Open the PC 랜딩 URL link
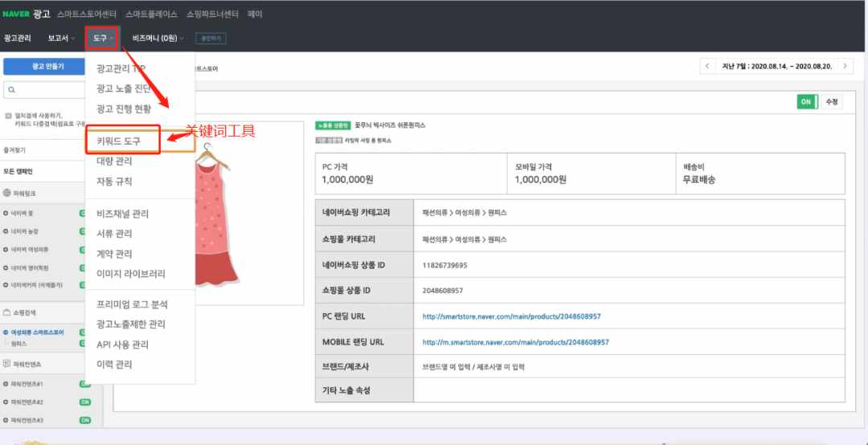Image resolution: width=868 pixels, height=445 pixels. pyautogui.click(x=511, y=316)
